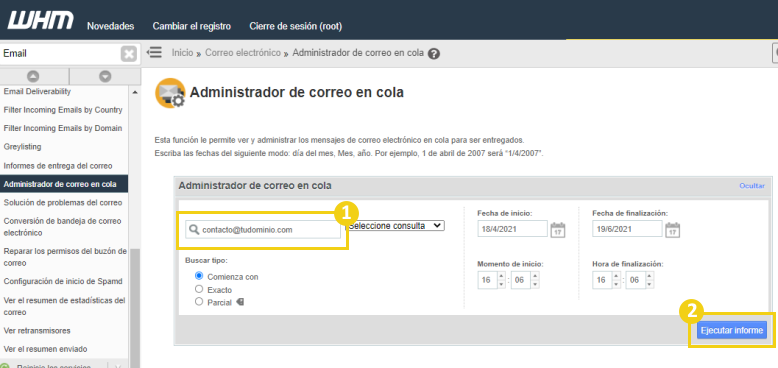This screenshot has width=778, height=368.
Task: Click the magnifier icon in search field
Action: tap(194, 230)
